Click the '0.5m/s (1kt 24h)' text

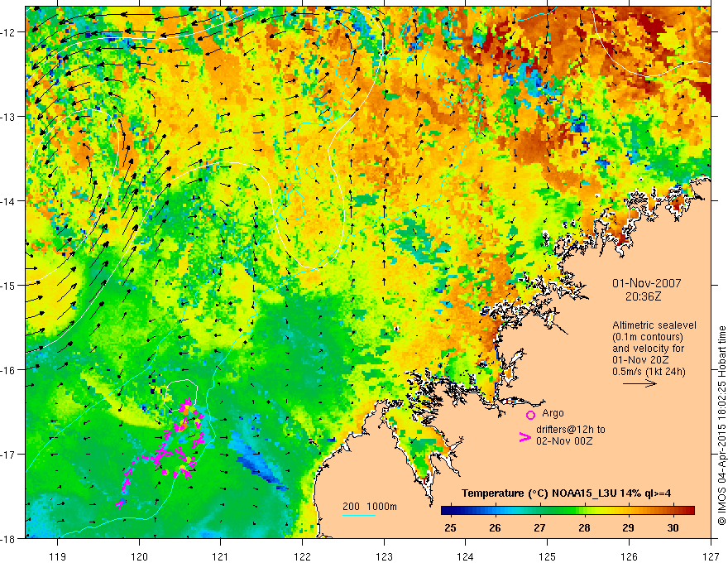click(649, 372)
